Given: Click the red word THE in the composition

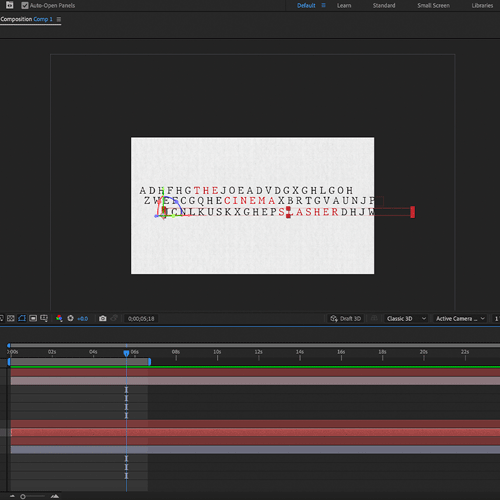Looking at the screenshot, I should click(206, 191).
